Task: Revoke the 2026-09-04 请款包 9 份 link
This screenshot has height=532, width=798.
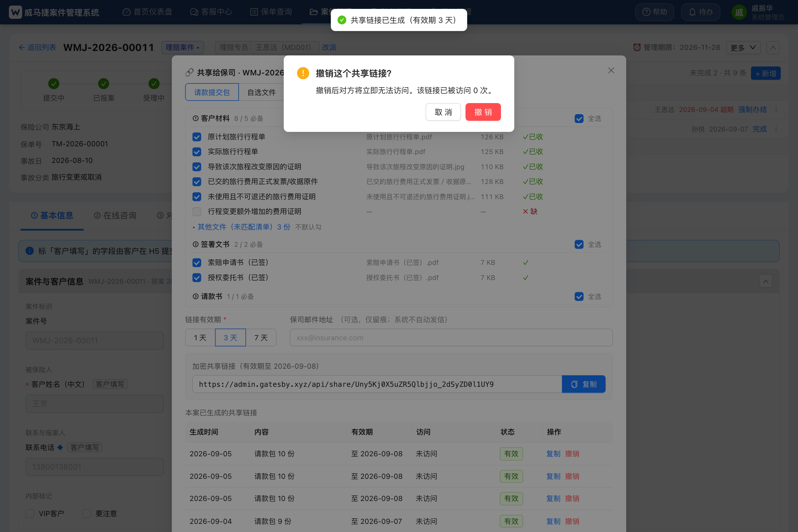Action: pos(572,521)
